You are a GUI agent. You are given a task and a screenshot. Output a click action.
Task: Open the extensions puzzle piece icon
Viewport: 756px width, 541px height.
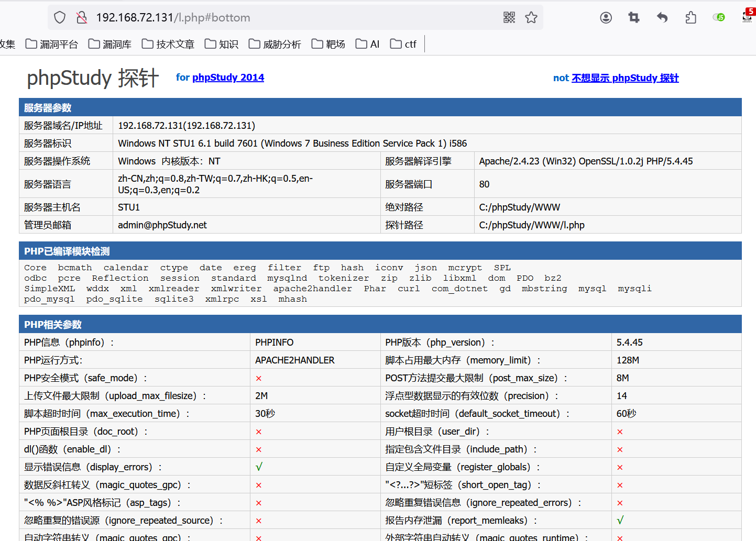click(691, 18)
